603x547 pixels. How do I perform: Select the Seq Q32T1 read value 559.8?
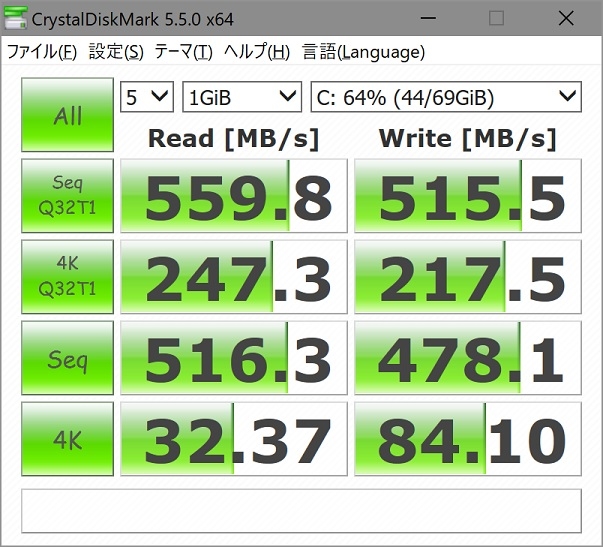click(234, 195)
